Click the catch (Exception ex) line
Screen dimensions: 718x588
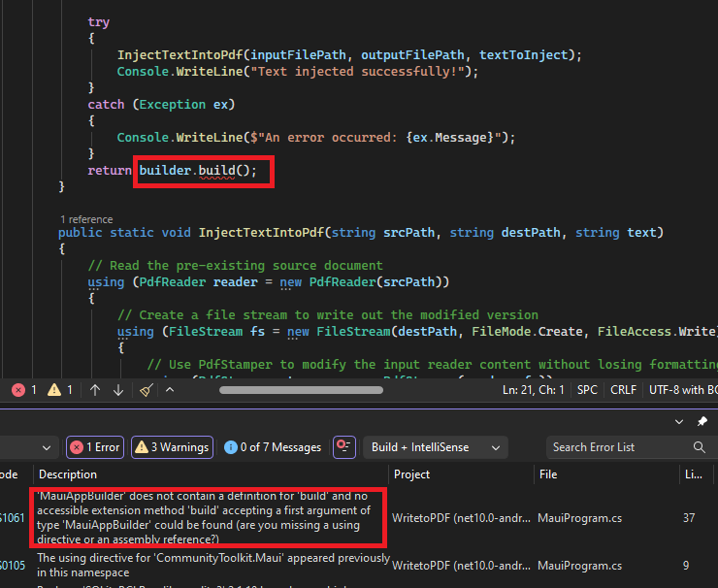[161, 105]
